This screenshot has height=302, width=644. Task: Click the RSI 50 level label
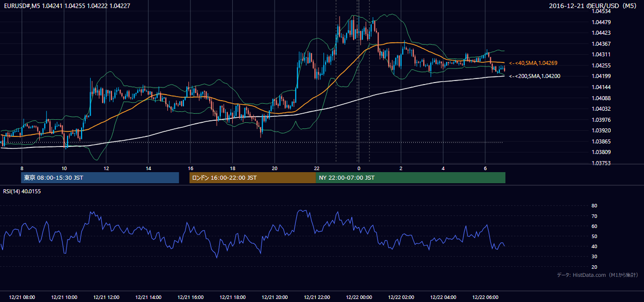pos(594,236)
